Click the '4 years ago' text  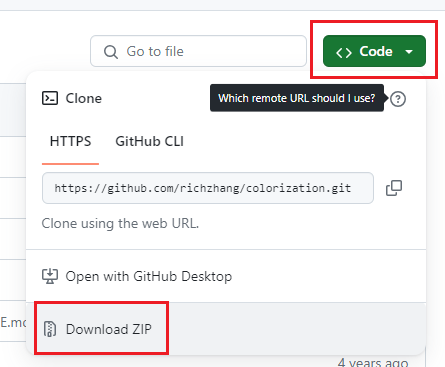(x=373, y=362)
